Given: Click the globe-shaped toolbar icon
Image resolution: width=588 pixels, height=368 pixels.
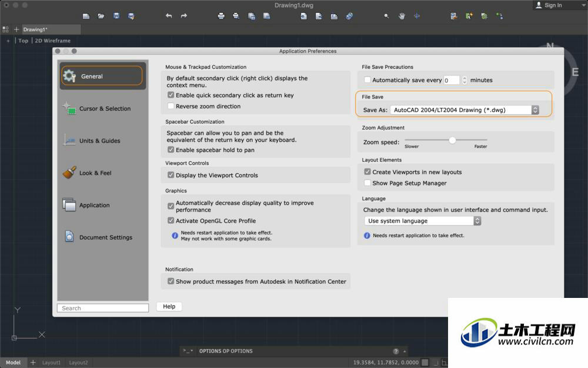Looking at the screenshot, I should 349,16.
